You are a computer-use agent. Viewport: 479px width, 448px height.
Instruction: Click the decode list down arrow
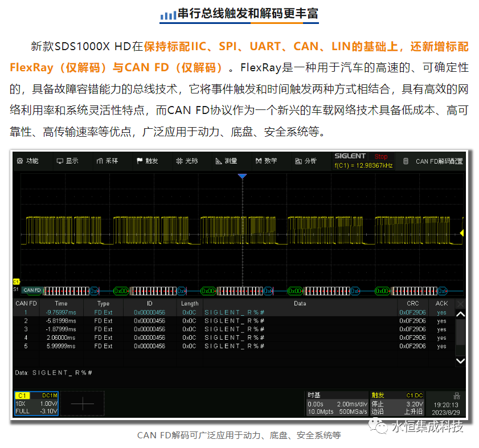point(460,361)
